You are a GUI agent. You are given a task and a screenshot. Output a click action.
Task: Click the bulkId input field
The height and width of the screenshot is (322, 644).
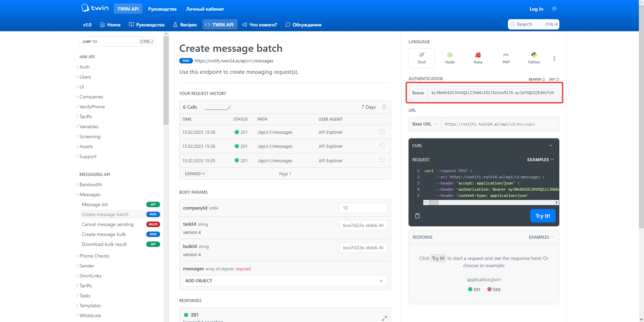[363, 248]
